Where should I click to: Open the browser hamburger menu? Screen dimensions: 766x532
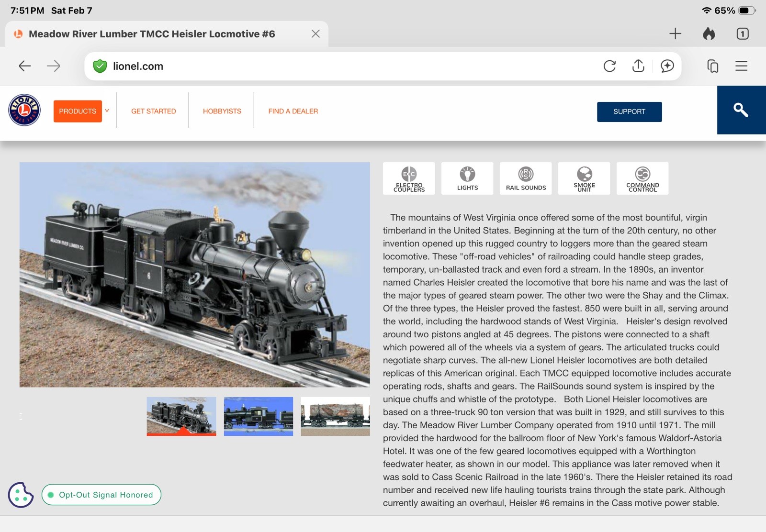coord(742,66)
